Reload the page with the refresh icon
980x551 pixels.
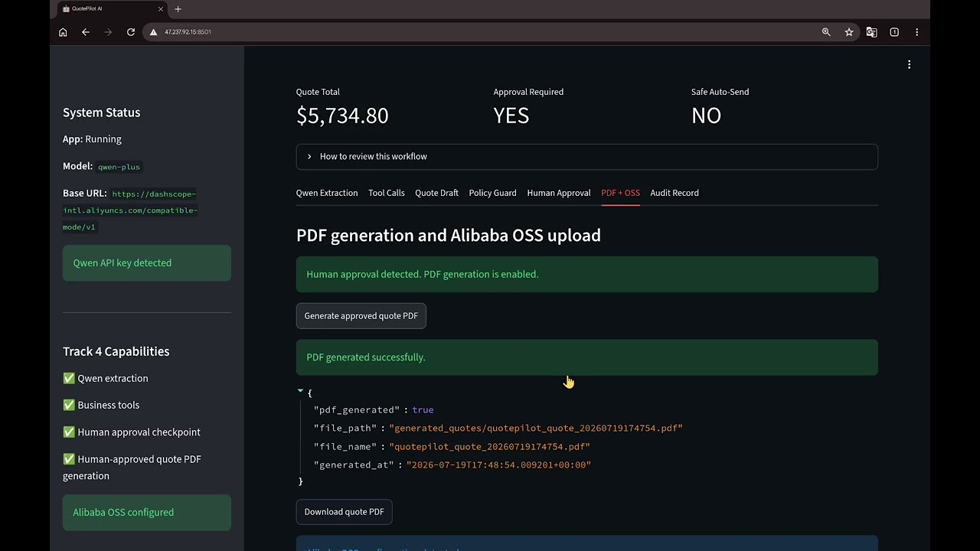click(131, 32)
